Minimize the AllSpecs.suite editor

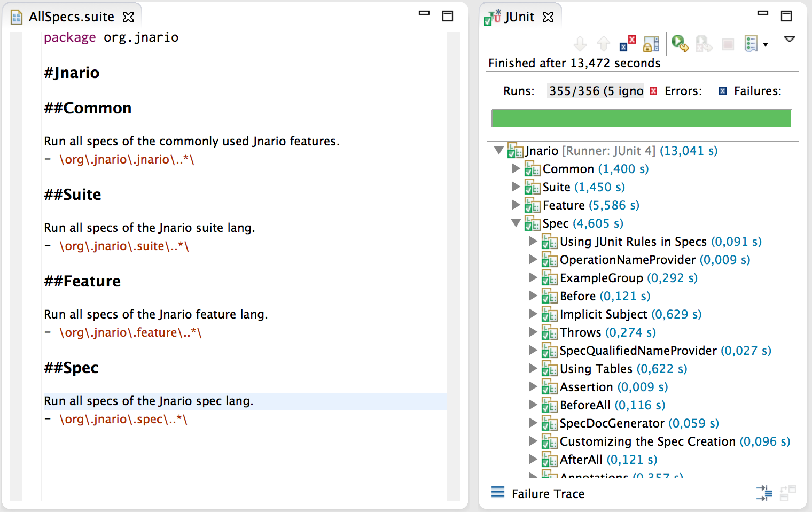click(x=424, y=13)
